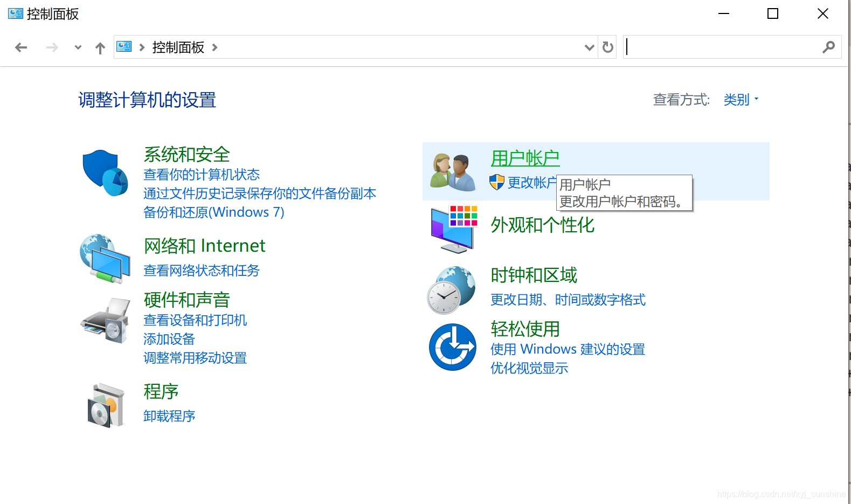Open the System and Security shield icon
The image size is (851, 504).
pyautogui.click(x=105, y=173)
